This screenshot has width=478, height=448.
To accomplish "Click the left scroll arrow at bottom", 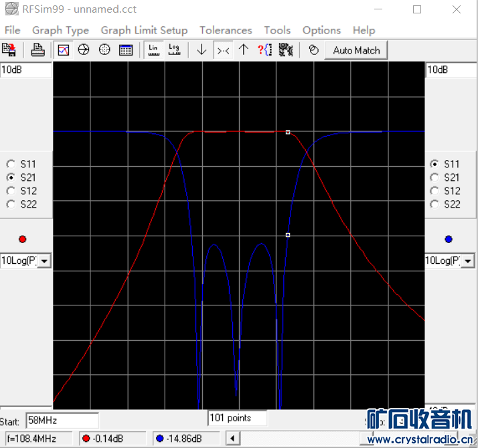I will pos(233,439).
